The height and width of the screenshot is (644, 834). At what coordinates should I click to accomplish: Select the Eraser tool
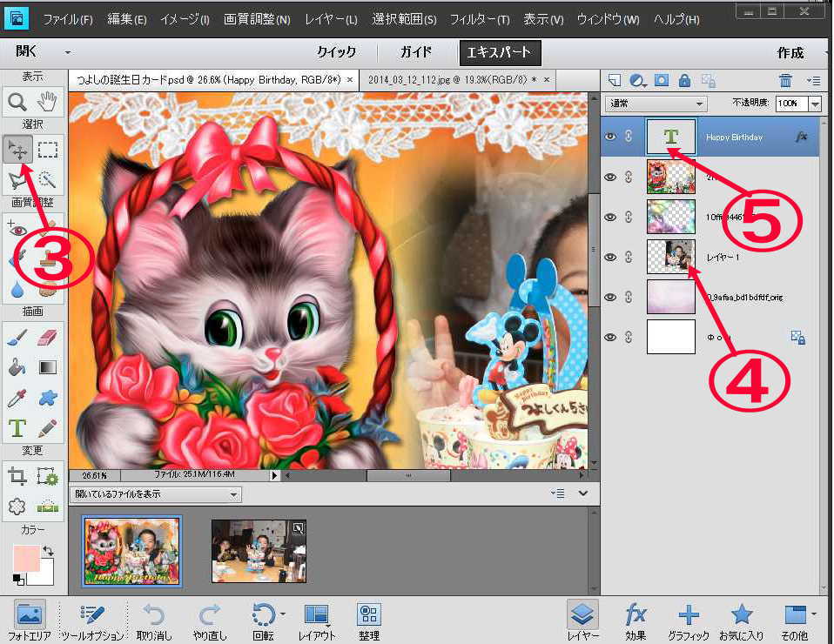coord(48,337)
